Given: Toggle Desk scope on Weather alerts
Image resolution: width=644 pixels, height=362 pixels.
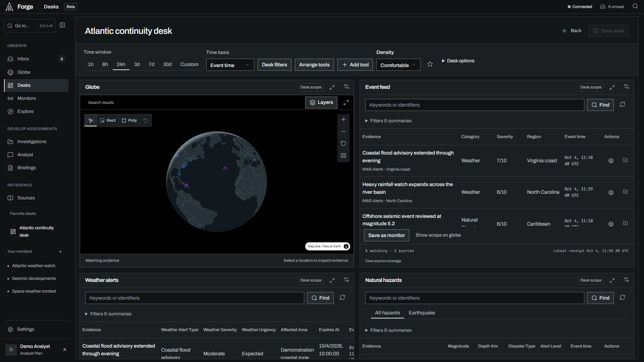Looking at the screenshot, I should pos(311,280).
